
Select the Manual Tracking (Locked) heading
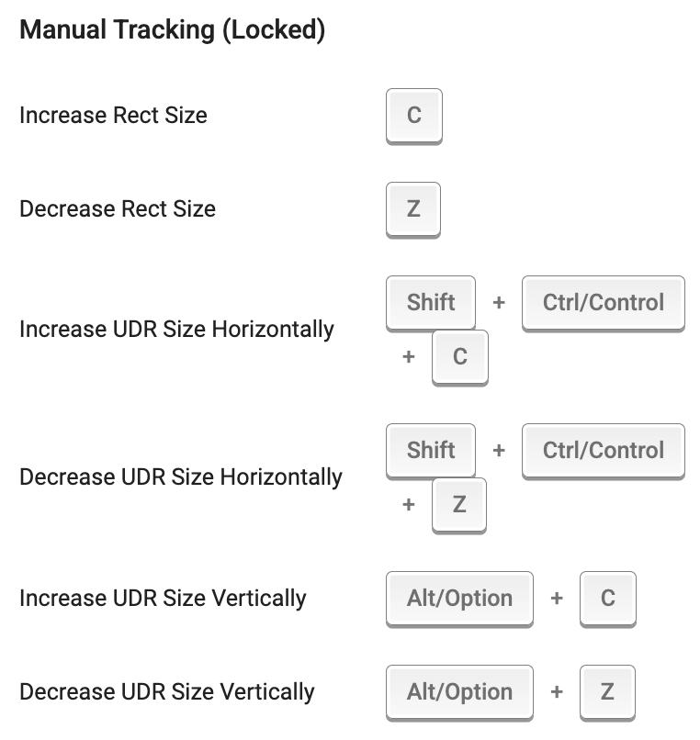coord(172,30)
